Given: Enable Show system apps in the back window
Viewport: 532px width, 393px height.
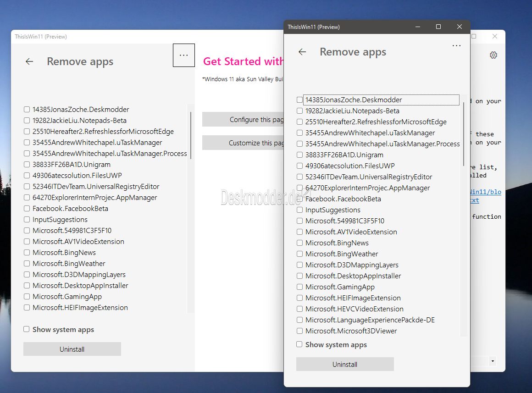Looking at the screenshot, I should click(x=27, y=329).
